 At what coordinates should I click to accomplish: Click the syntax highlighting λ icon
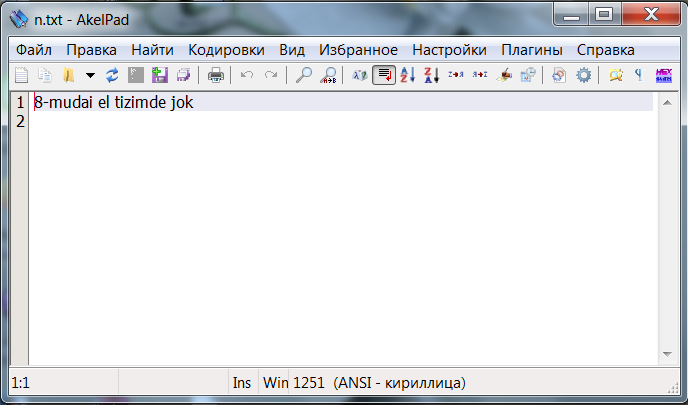point(360,75)
